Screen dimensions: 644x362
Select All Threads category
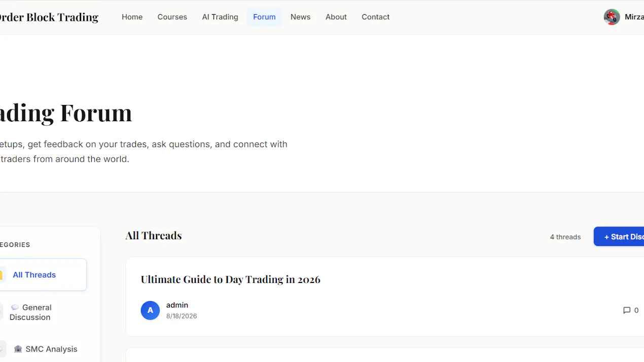tap(43, 275)
